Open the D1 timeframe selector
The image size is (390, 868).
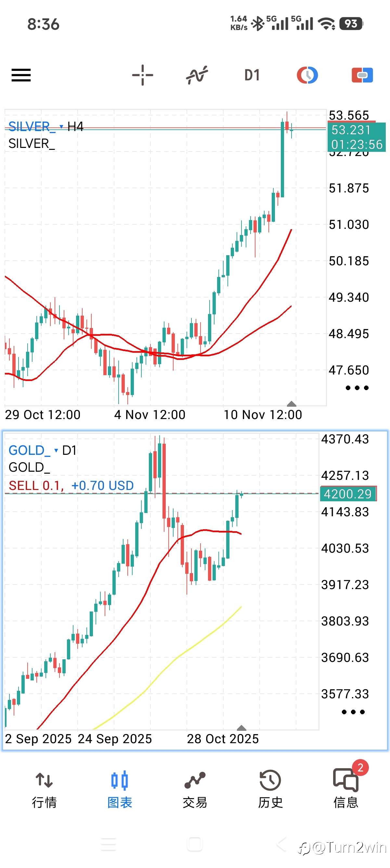point(252,75)
